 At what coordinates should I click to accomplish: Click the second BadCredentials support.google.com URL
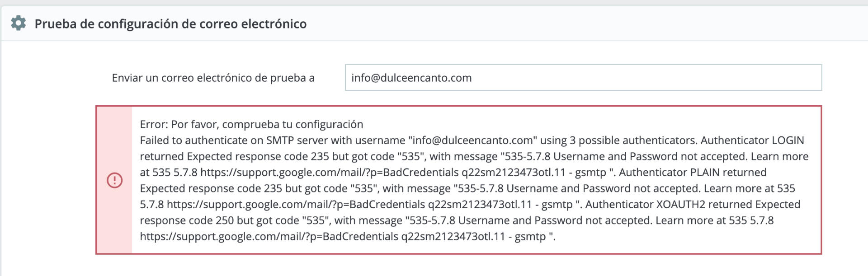click(296, 205)
